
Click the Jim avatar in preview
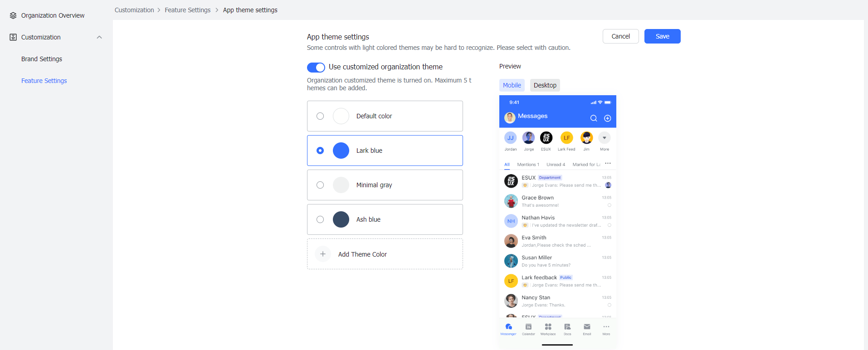pyautogui.click(x=587, y=138)
